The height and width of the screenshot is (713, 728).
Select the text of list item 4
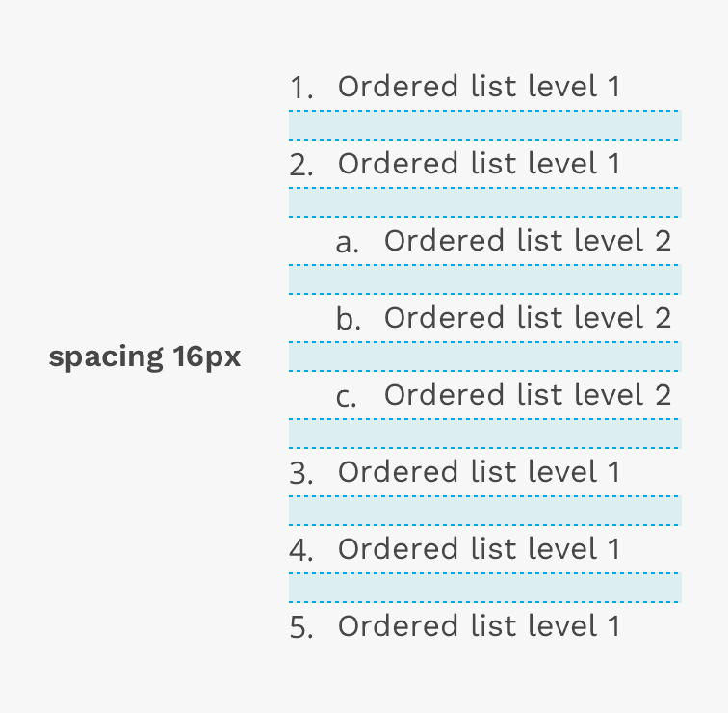point(479,549)
